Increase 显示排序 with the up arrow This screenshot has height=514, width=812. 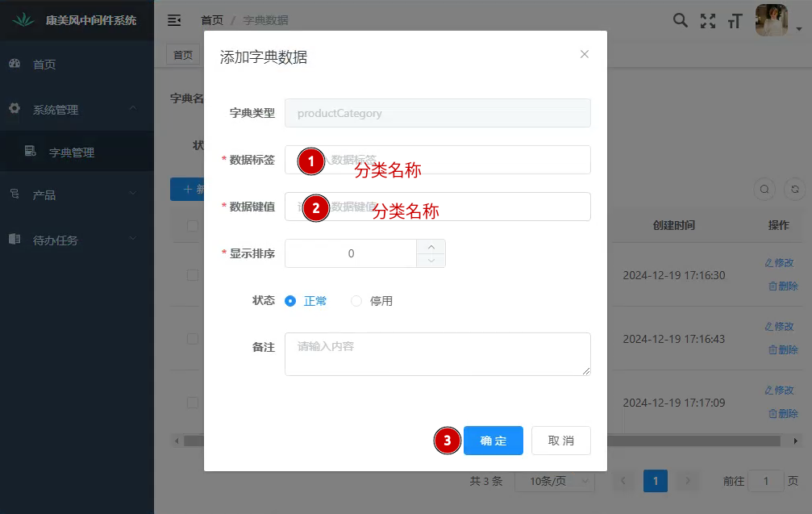click(x=431, y=247)
